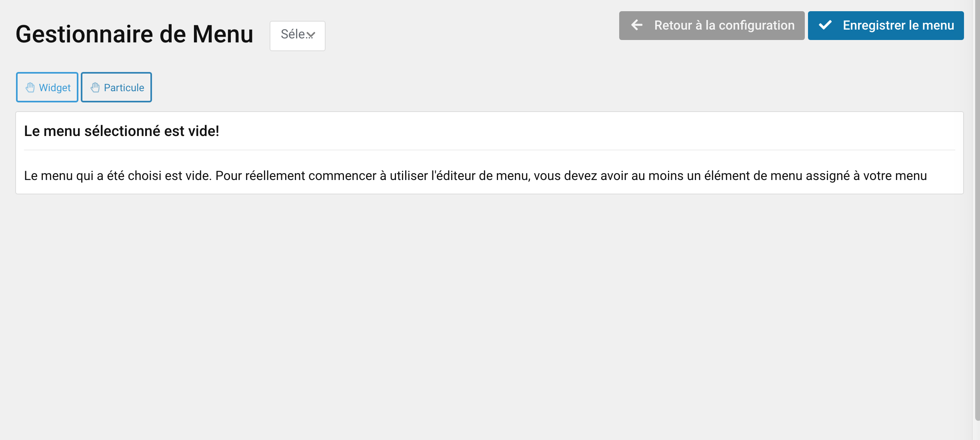Click the hand icon inside Particule button
Image resolution: width=980 pixels, height=440 pixels.
click(x=96, y=87)
